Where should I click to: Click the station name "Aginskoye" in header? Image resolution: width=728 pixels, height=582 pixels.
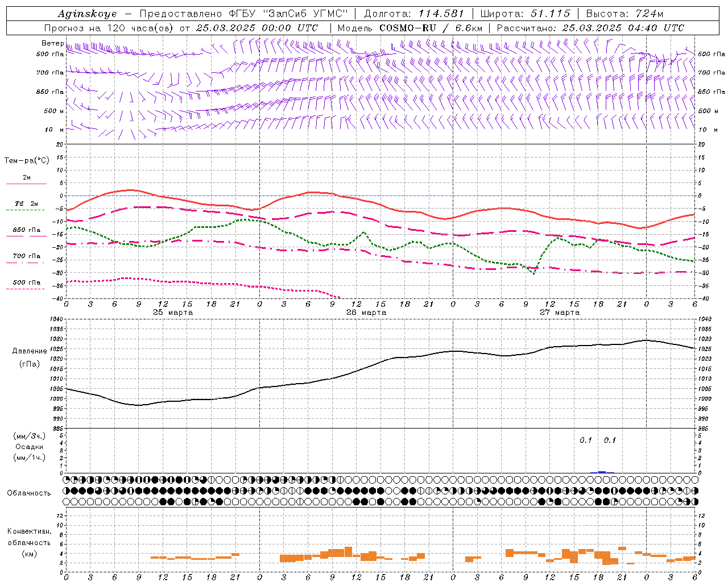pos(88,14)
